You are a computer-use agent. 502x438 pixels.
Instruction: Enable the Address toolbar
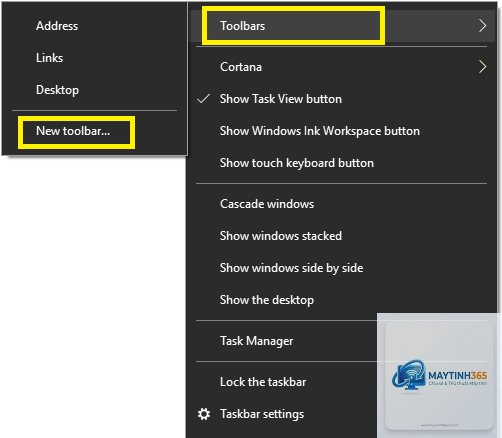(x=95, y=26)
